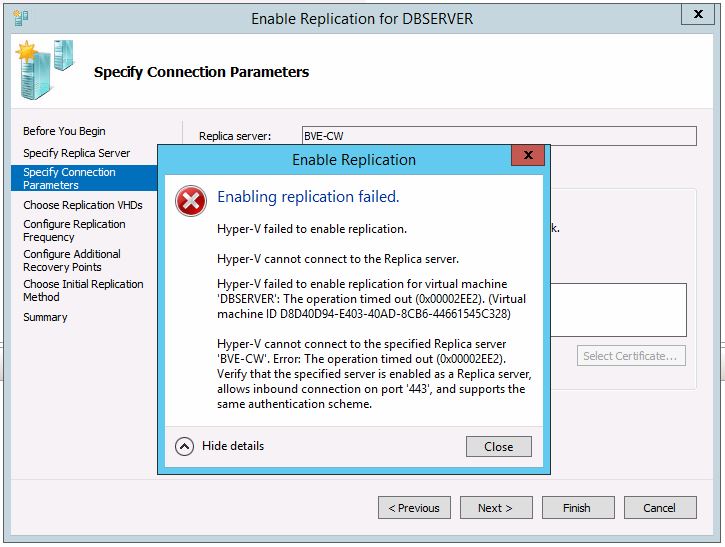The image size is (725, 547).
Task: Cancel the replication wizard
Action: pos(660,508)
